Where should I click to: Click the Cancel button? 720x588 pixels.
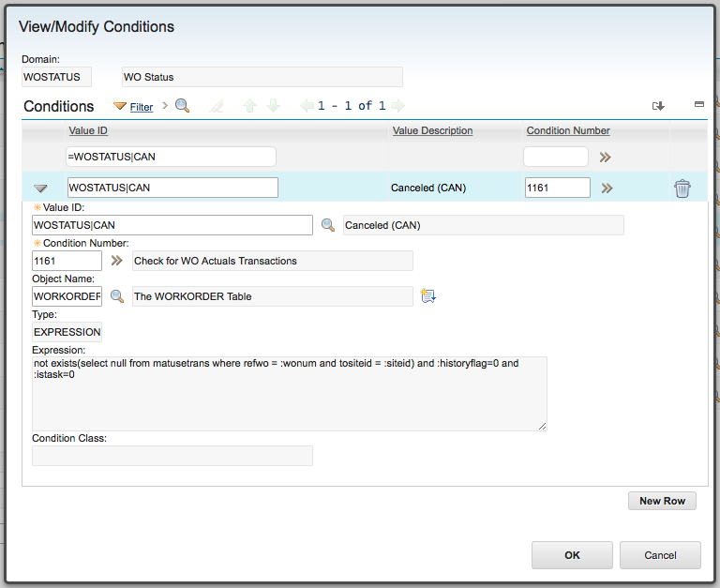660,555
